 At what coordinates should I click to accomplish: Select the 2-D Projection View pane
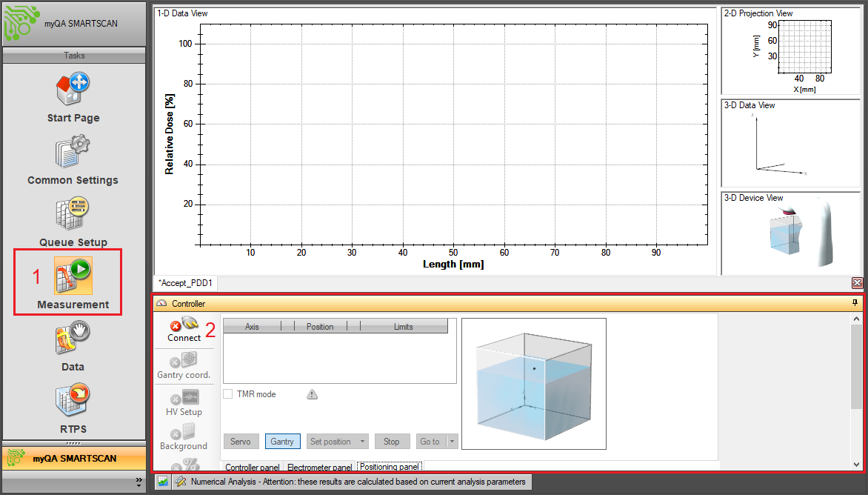click(790, 51)
